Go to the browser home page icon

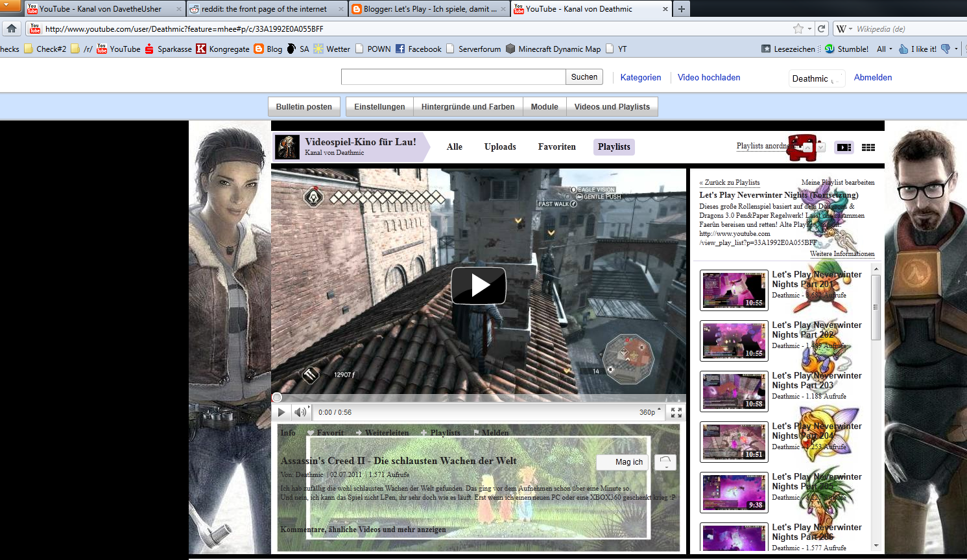[x=12, y=29]
